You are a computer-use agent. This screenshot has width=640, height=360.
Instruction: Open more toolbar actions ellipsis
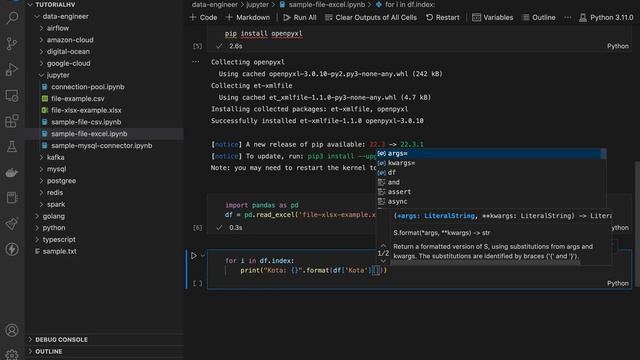point(568,18)
